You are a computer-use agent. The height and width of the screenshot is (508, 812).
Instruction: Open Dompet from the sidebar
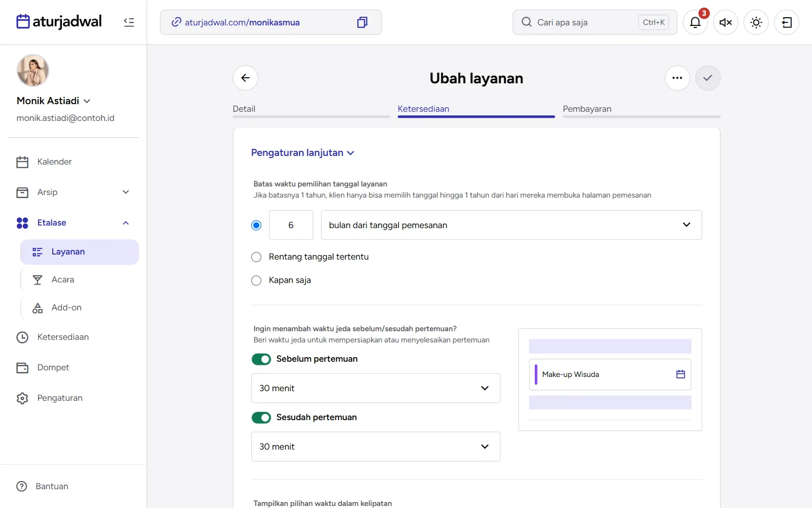click(x=74, y=368)
